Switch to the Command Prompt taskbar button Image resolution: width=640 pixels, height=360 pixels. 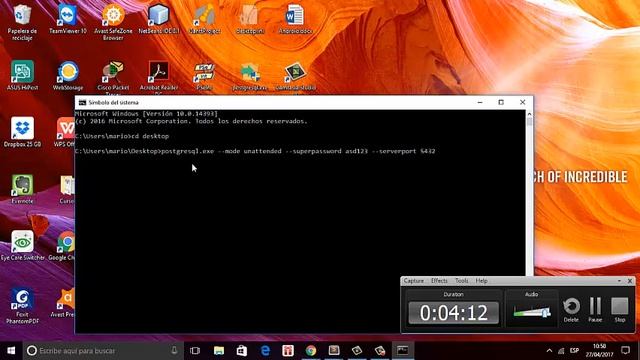pyautogui.click(x=402, y=350)
